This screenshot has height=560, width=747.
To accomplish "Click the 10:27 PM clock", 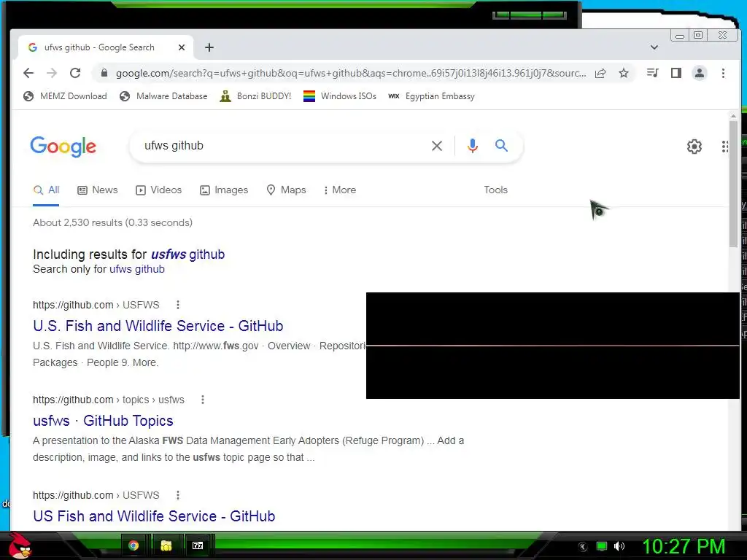I will click(x=684, y=546).
